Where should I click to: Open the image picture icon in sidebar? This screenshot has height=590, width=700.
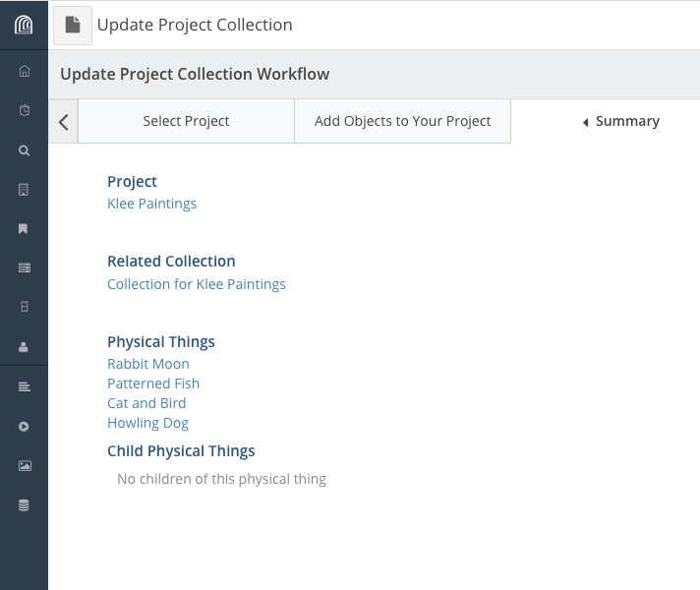(25, 466)
